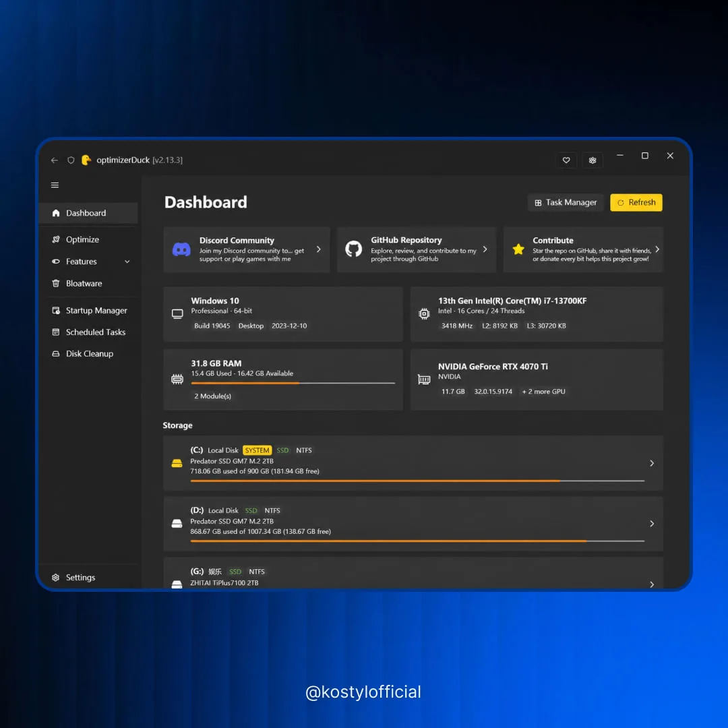Click the Desktop tag under Windows 10
The height and width of the screenshot is (728, 728).
coord(251,326)
